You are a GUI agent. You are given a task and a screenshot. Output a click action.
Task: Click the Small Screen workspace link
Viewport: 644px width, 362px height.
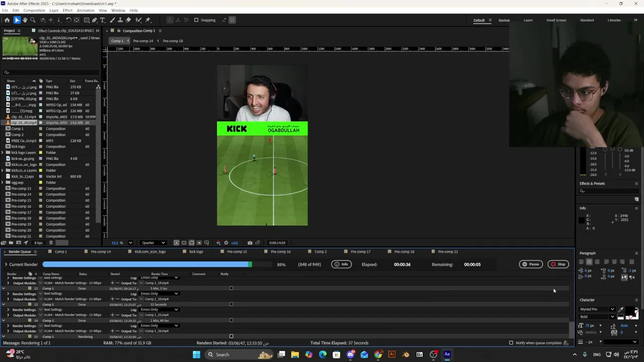pyautogui.click(x=556, y=20)
